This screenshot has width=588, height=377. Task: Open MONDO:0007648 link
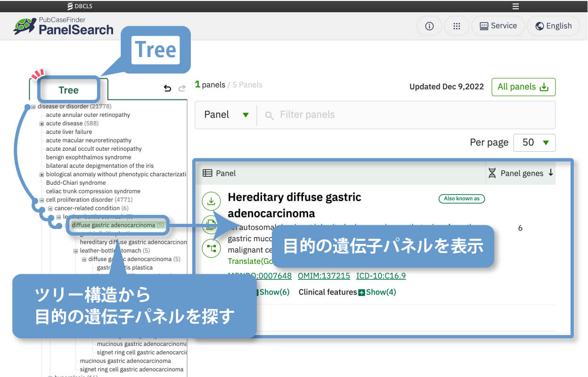[x=260, y=276]
